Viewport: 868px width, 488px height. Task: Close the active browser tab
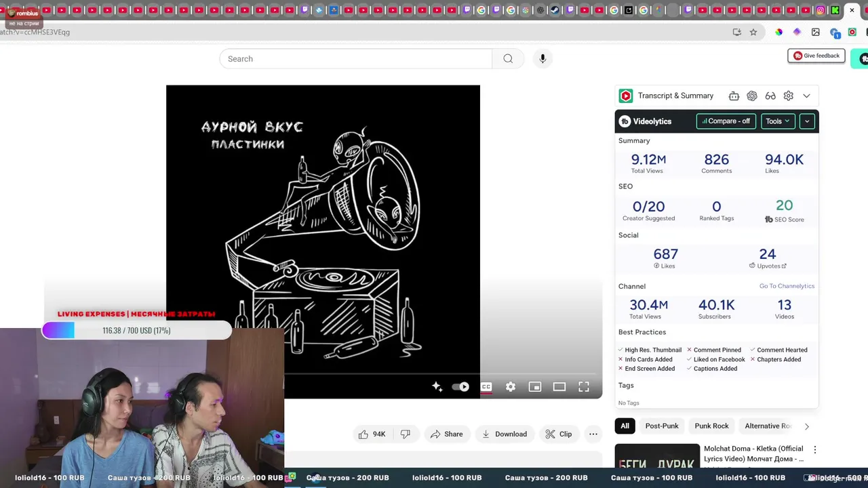[852, 10]
